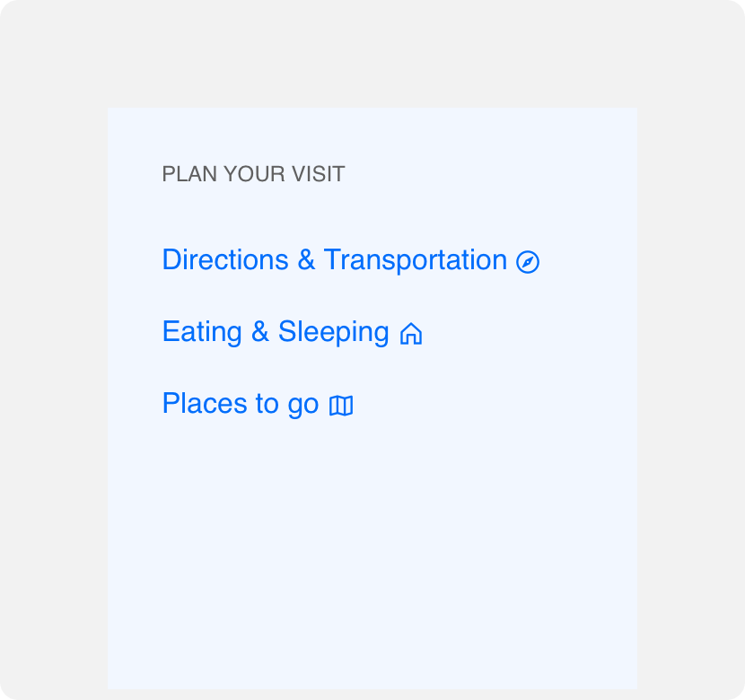Click the word VISIT in the heading
Image resolution: width=745 pixels, height=700 pixels.
tap(319, 174)
